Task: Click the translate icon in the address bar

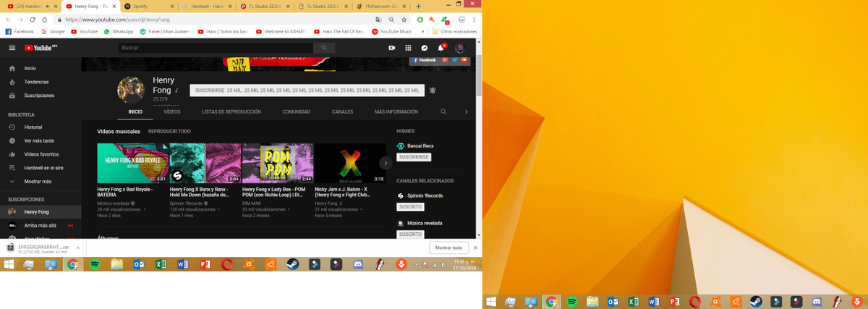Action: click(x=379, y=20)
